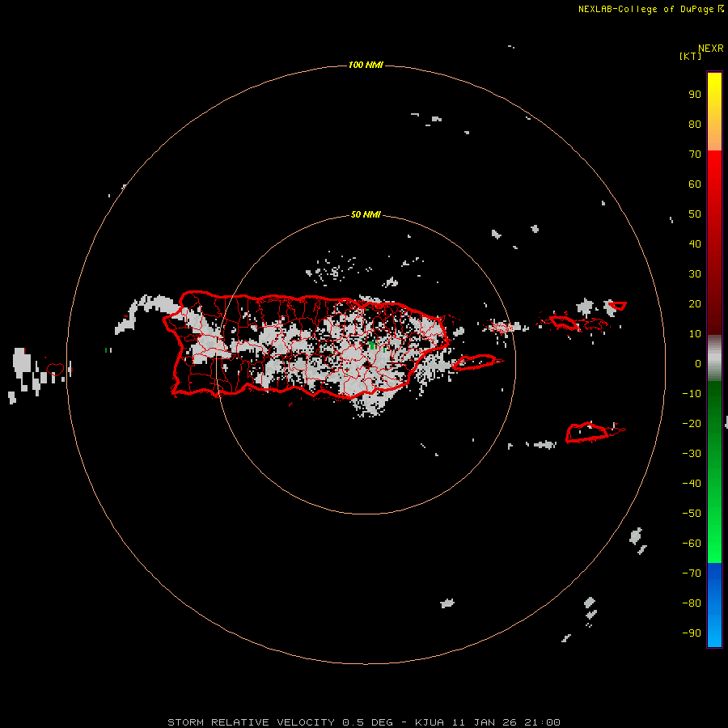Click the -80 value on velocity scale
Image resolution: width=728 pixels, height=728 pixels.
click(692, 603)
